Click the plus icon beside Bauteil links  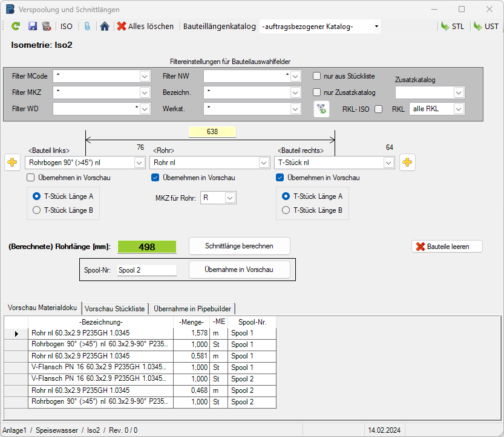click(13, 163)
